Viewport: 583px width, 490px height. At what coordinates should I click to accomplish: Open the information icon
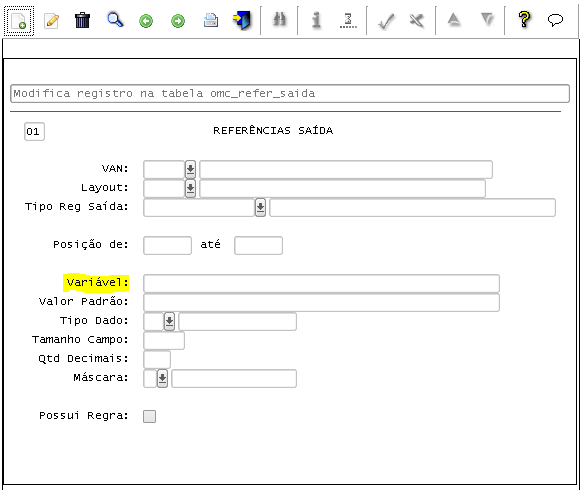pos(316,20)
